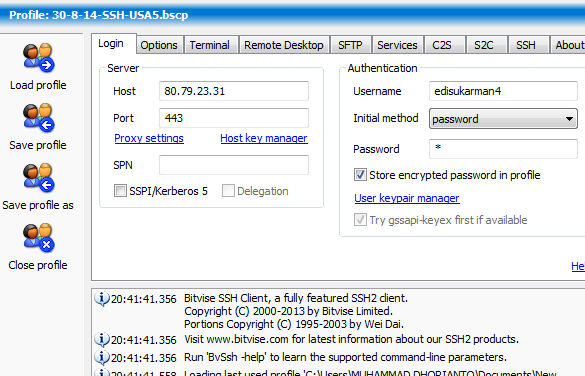Click the Host input field
The height and width of the screenshot is (376, 585).
tap(234, 91)
